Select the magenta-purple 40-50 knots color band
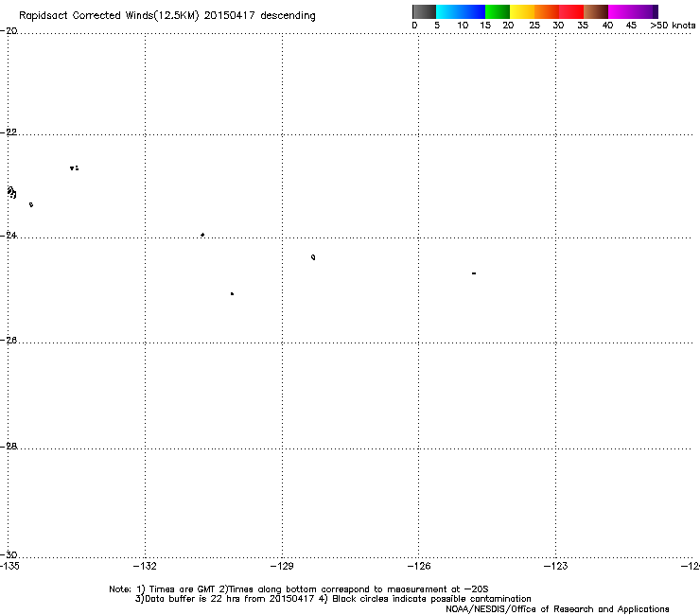This screenshot has width=700, height=615. pyautogui.click(x=633, y=11)
